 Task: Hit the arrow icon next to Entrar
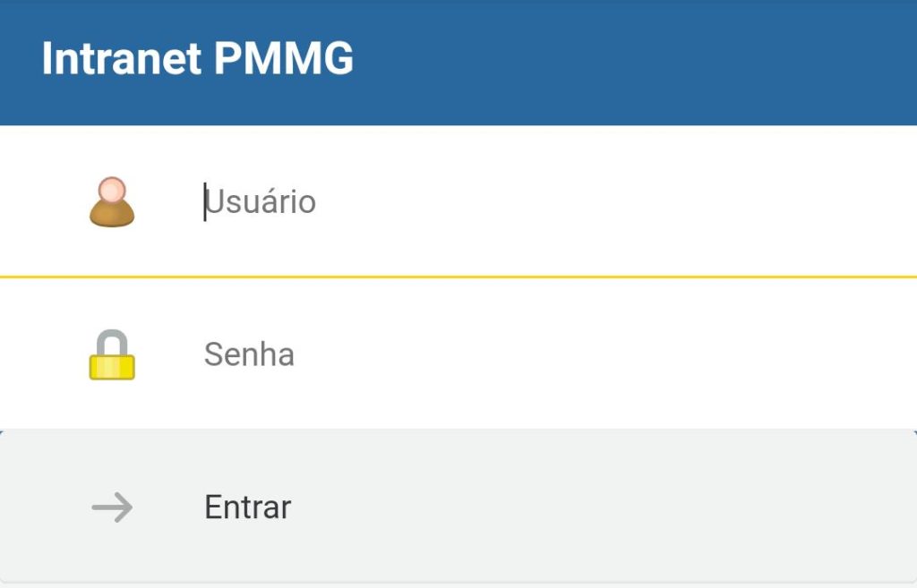pyautogui.click(x=112, y=507)
